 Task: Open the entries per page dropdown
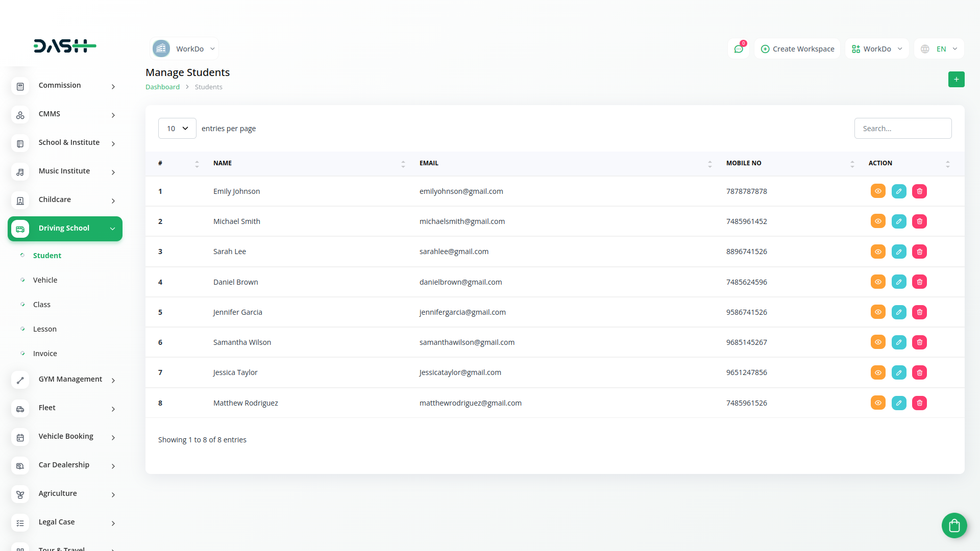point(177,129)
